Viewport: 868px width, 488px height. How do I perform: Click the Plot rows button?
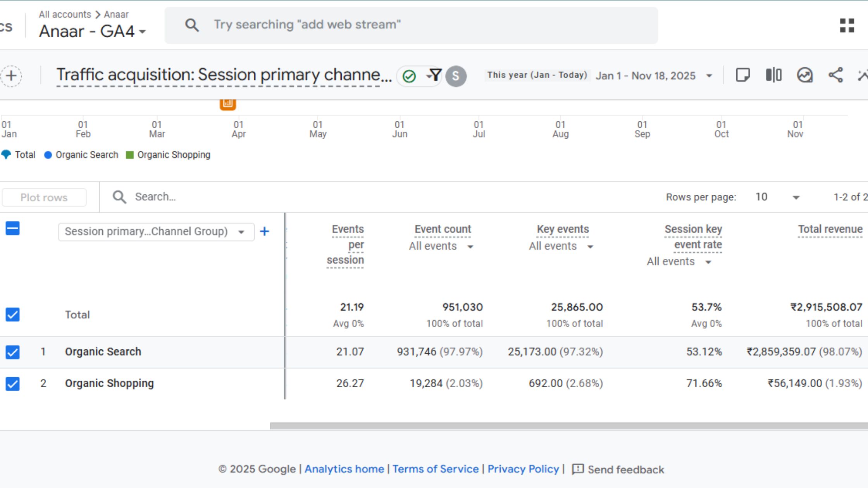[x=44, y=197]
